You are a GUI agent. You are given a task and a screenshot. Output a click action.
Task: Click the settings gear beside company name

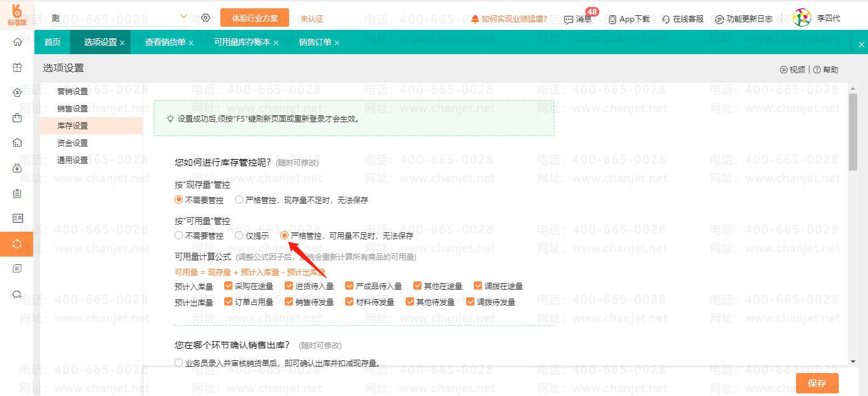pos(205,18)
